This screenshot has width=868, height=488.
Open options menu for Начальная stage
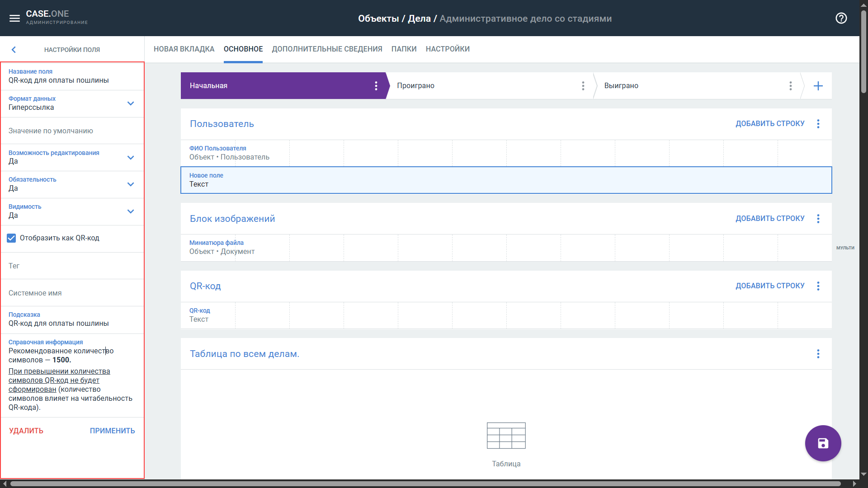(376, 86)
